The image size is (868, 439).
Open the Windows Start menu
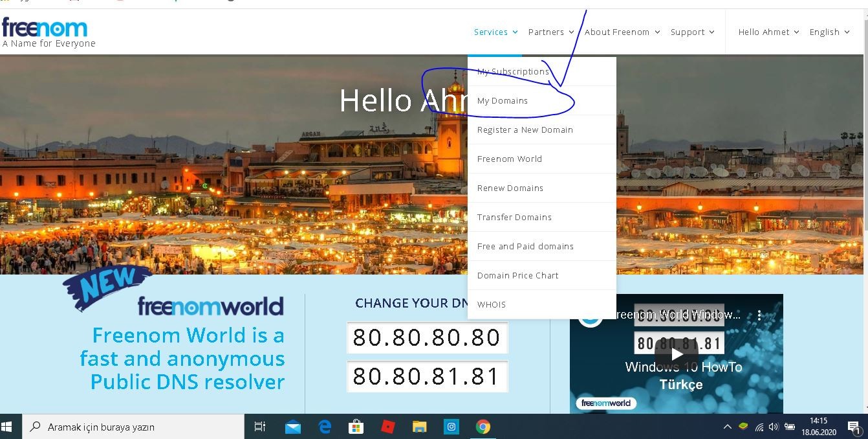8,427
